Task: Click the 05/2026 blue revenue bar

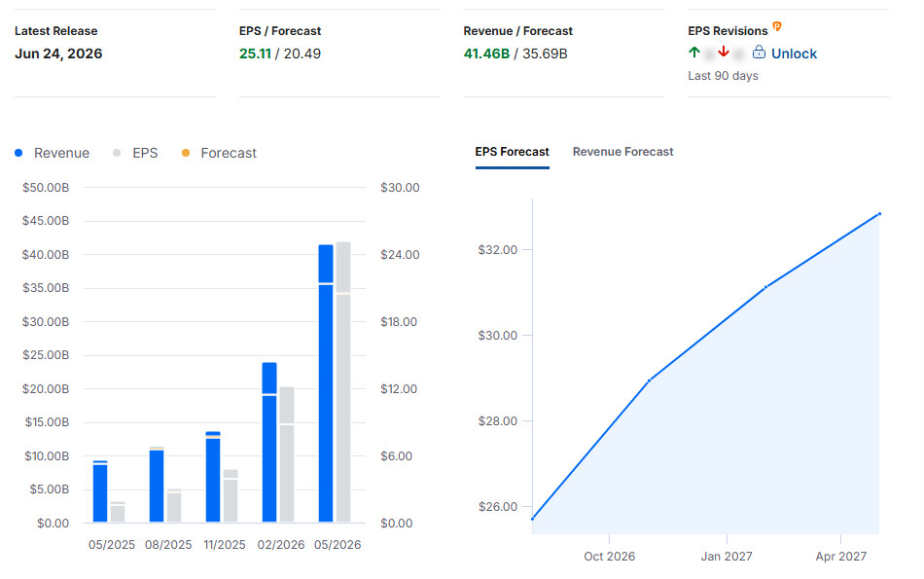Action: 326,383
